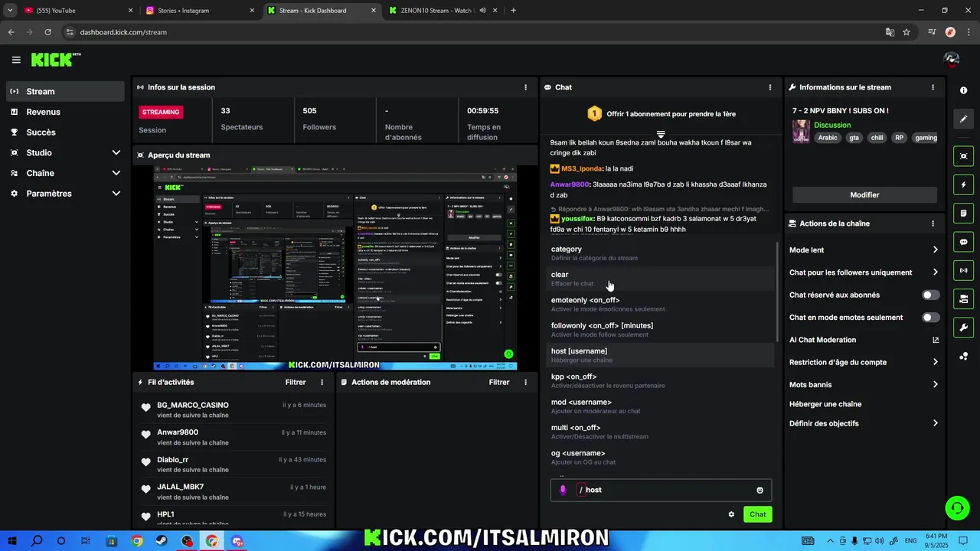980x551 pixels.
Task: Select the category slash command
Action: (x=661, y=253)
